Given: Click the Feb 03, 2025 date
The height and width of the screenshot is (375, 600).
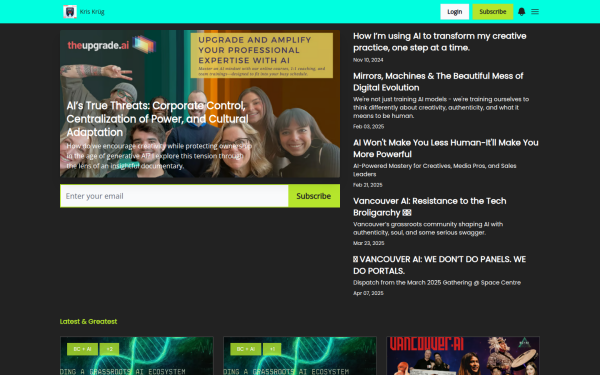Looking at the screenshot, I should point(368,127).
